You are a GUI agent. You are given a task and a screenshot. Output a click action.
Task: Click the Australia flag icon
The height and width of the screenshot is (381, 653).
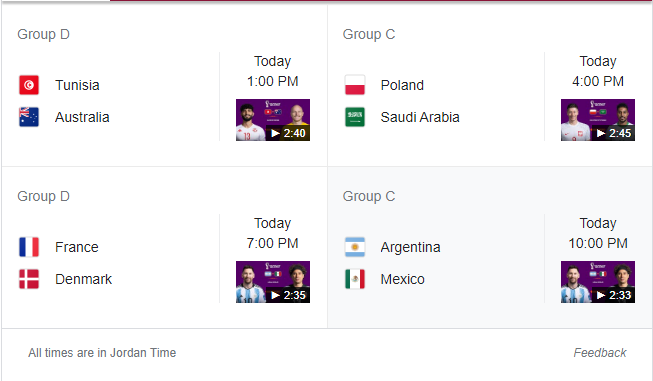point(29,117)
